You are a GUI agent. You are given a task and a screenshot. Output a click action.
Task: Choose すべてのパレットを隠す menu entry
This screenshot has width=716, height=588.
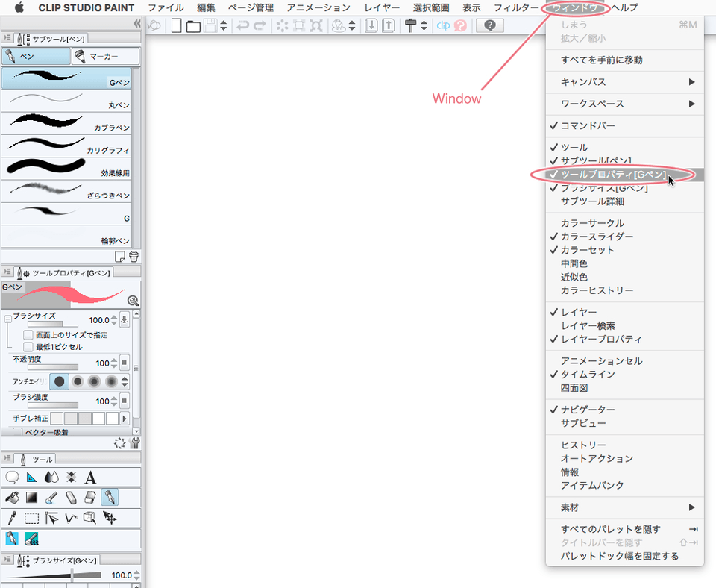610,529
